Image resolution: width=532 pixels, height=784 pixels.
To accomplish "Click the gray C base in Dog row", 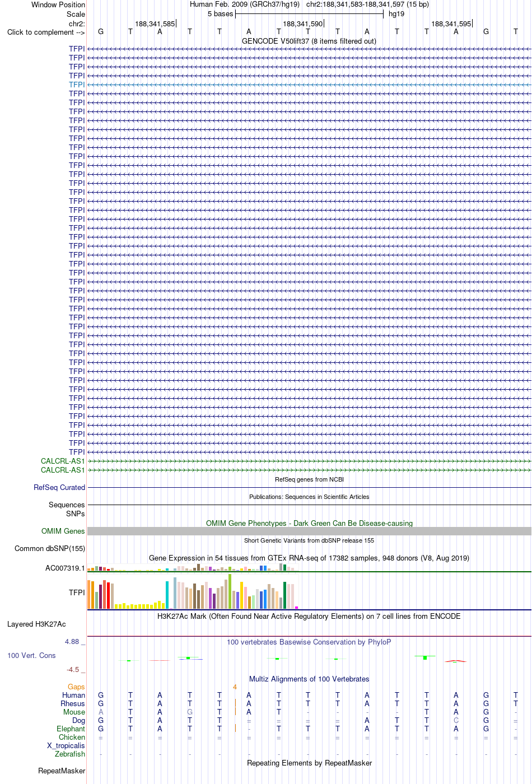I will coord(456,720).
